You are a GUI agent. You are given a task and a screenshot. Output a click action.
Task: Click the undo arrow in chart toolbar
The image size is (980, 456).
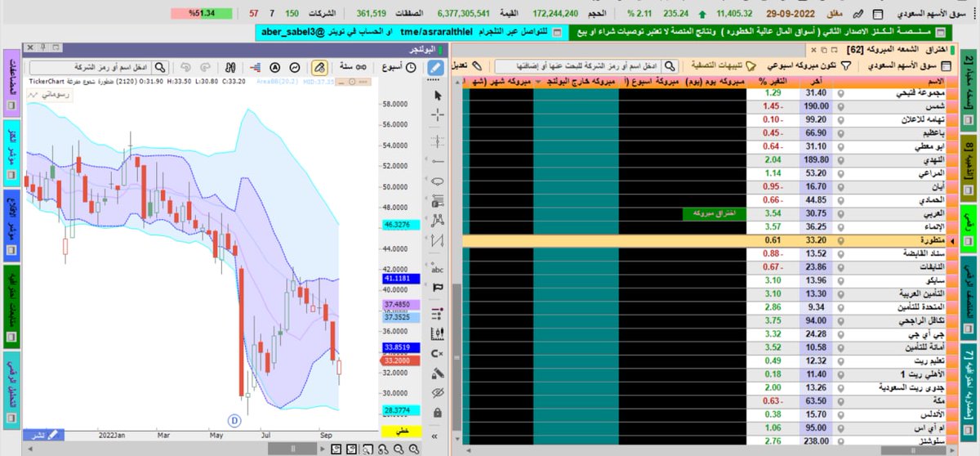click(185, 67)
